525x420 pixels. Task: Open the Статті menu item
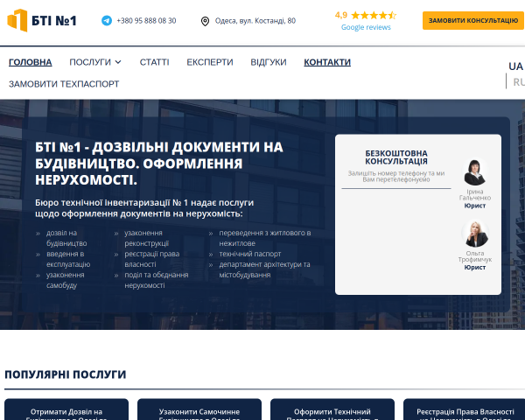(154, 62)
